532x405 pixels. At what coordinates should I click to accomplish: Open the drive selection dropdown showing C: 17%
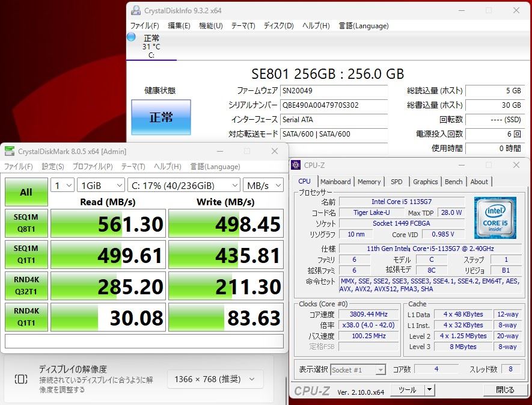click(x=182, y=185)
